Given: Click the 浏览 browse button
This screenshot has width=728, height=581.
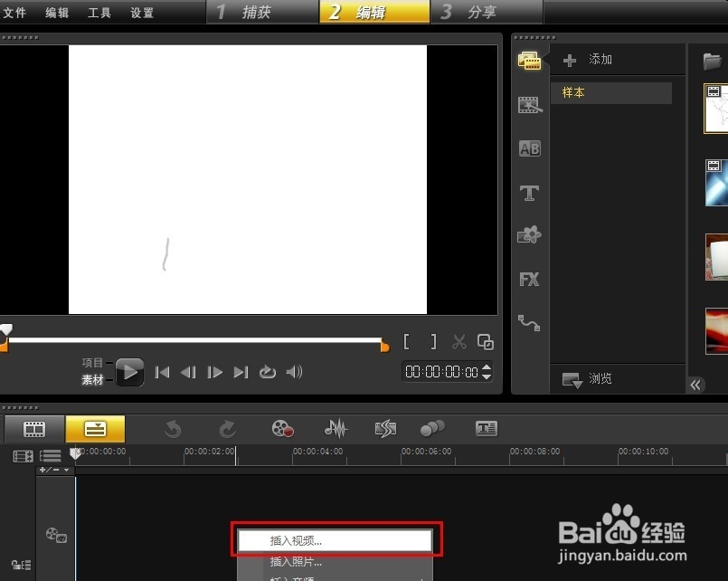Looking at the screenshot, I should [x=587, y=379].
